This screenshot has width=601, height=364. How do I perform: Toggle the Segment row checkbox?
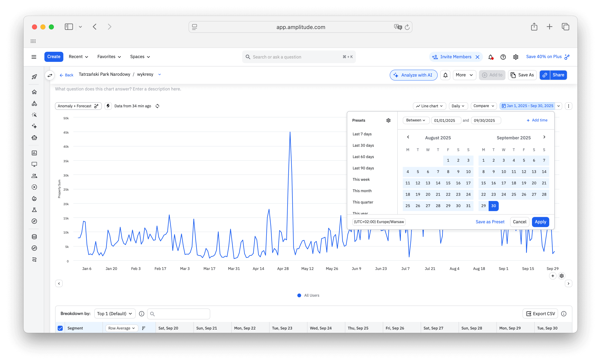[60, 328]
